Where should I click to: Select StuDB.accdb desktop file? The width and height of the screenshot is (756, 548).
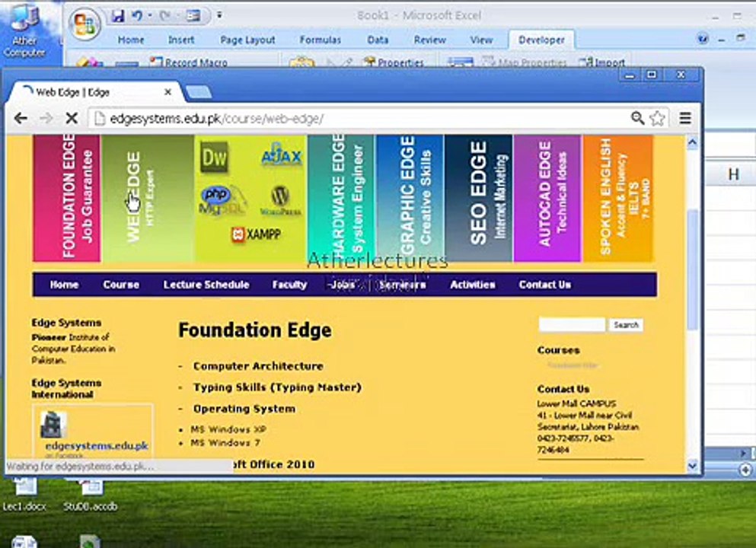pos(90,493)
